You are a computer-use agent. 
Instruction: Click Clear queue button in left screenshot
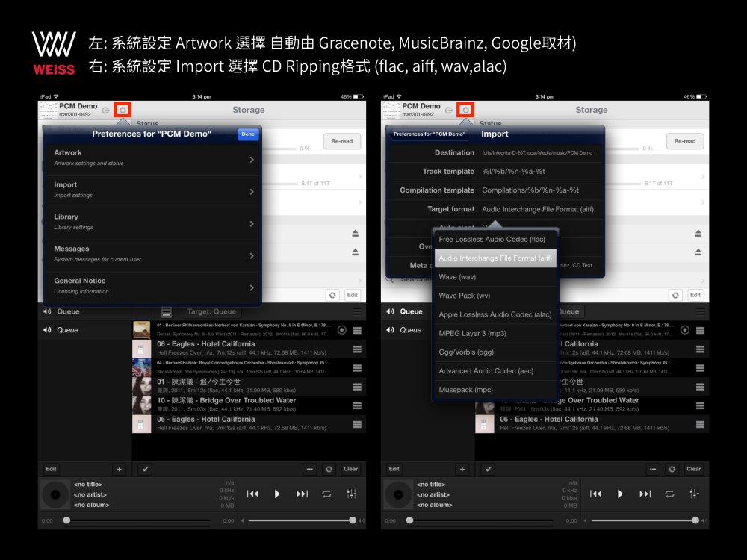coord(350,469)
